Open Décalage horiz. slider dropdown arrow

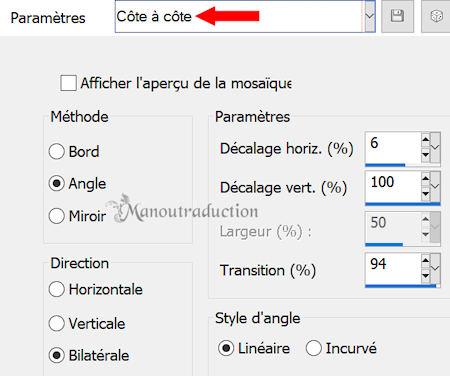[435, 147]
